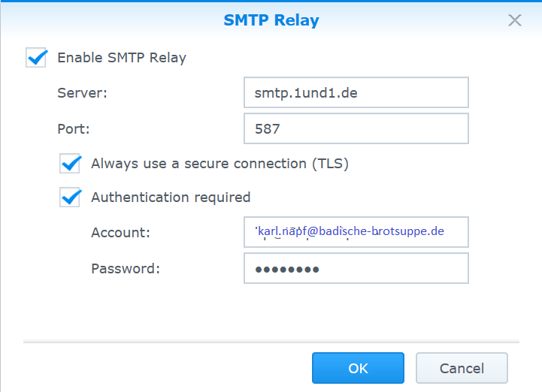
Task: Click the empty title bar area beside the title
Action: pos(113,20)
